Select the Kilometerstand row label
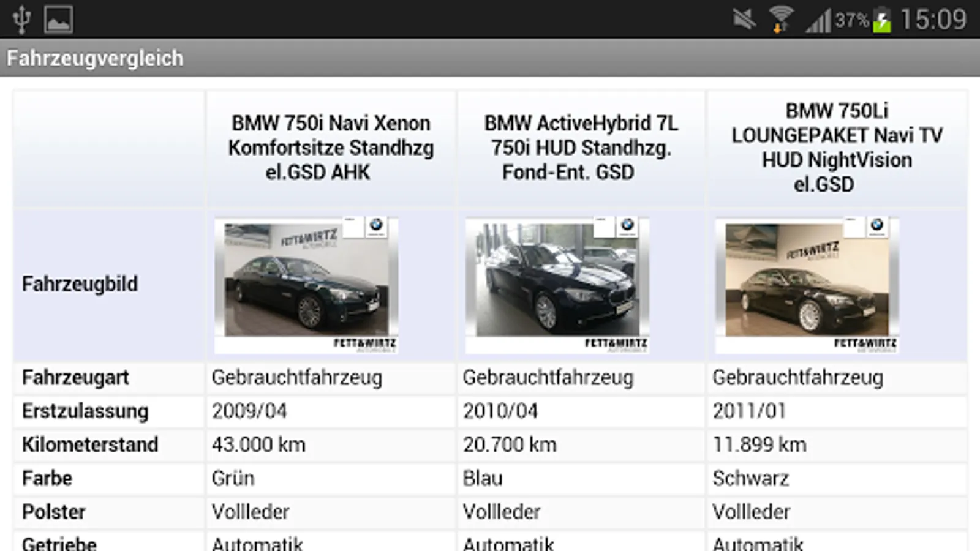Viewport: 980px width, 551px height. (90, 444)
